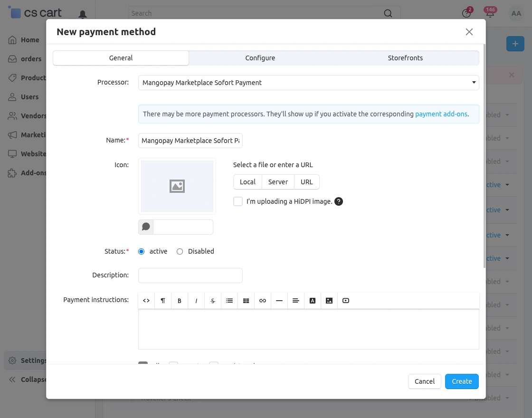This screenshot has height=418, width=532.
Task: Open Settings in the sidebar
Action: point(26,361)
